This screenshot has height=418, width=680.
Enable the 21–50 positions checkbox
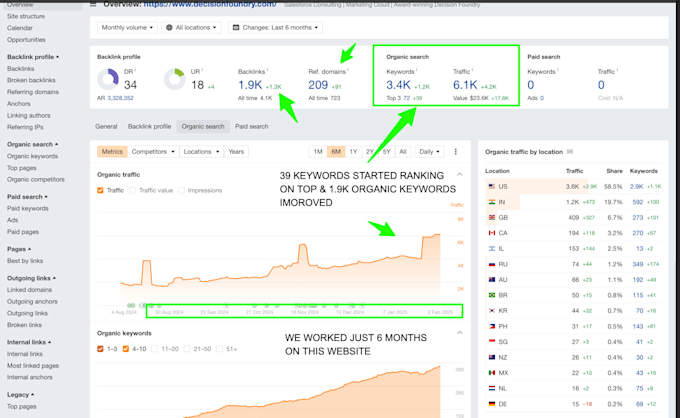point(187,349)
